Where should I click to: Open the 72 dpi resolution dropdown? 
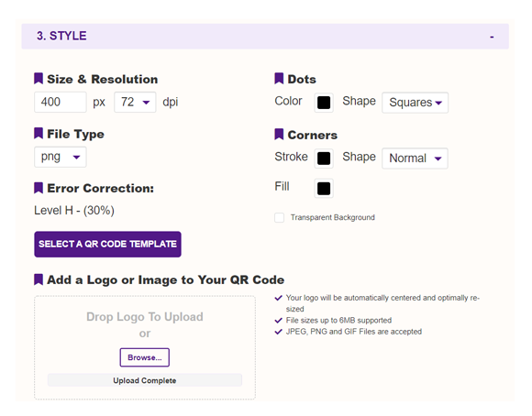pyautogui.click(x=135, y=102)
